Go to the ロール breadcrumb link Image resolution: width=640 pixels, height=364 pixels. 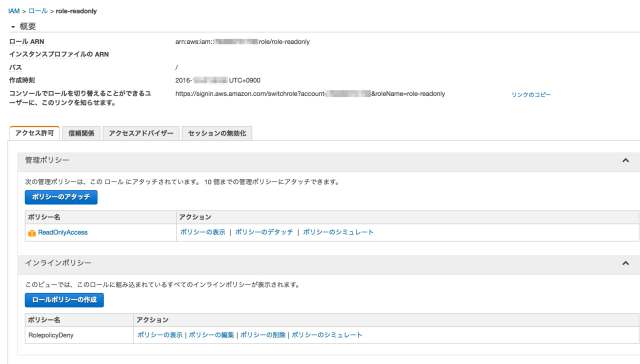tap(38, 11)
